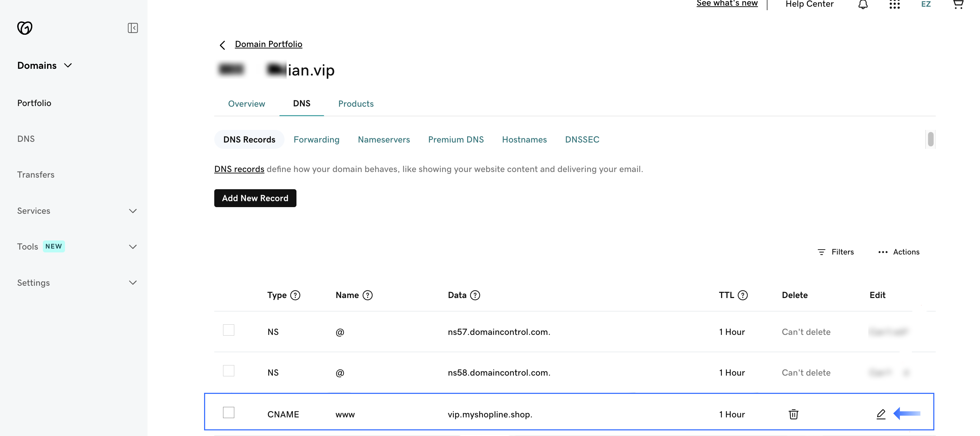Open the apps grid menu icon

894,5
